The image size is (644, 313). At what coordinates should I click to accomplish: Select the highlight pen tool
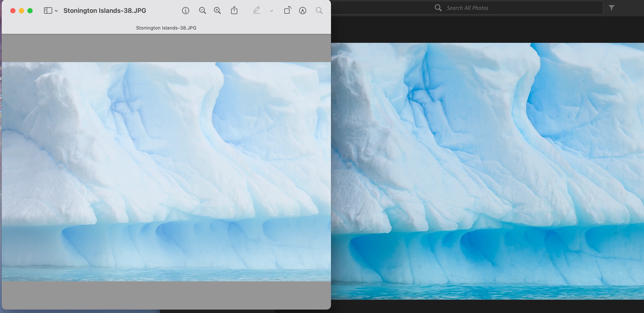256,10
